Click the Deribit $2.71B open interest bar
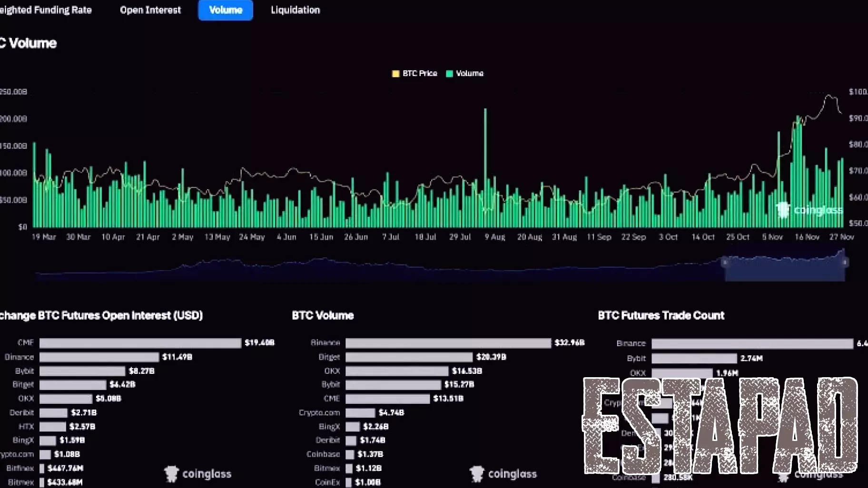The width and height of the screenshot is (868, 488). coord(53,412)
